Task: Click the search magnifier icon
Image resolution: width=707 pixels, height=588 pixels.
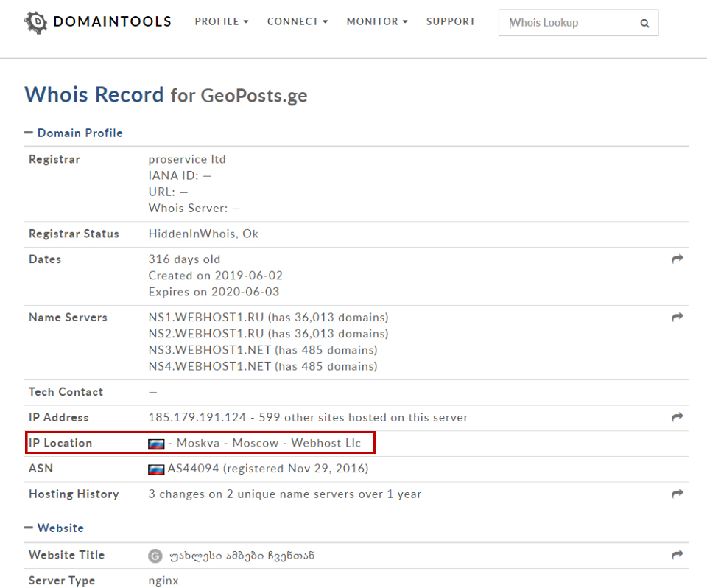Action: [x=645, y=23]
